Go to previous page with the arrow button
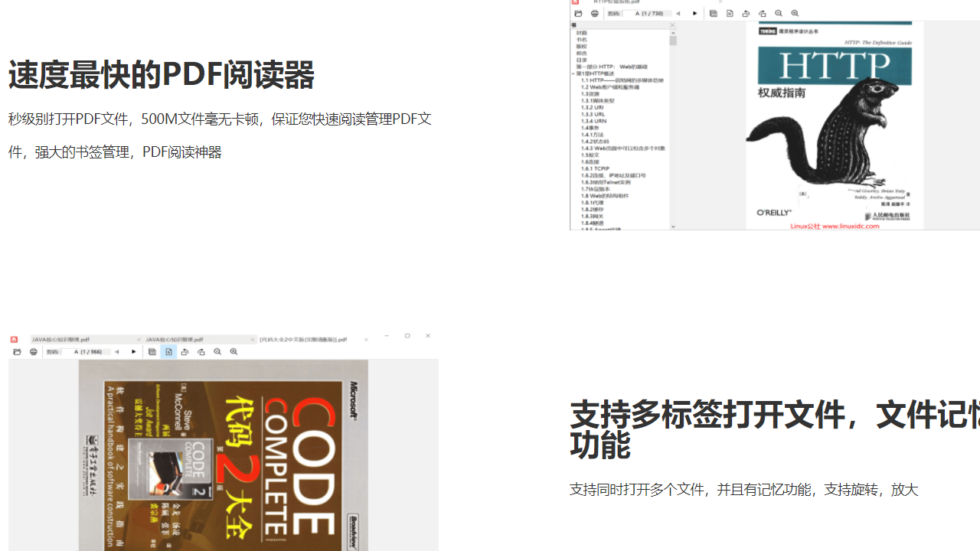 pos(117,351)
